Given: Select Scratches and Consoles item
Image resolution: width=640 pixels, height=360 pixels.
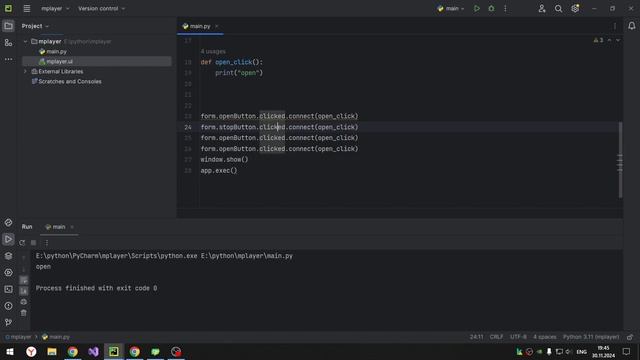Looking at the screenshot, I should click(70, 82).
